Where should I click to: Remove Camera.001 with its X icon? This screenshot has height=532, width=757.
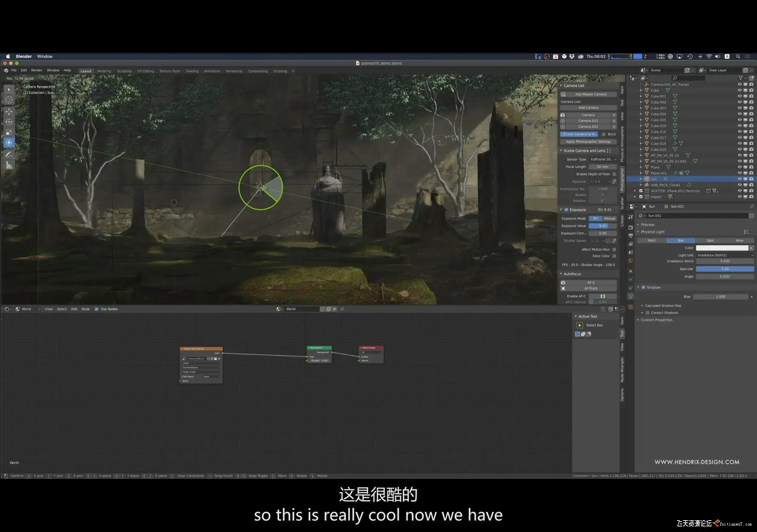pyautogui.click(x=614, y=121)
